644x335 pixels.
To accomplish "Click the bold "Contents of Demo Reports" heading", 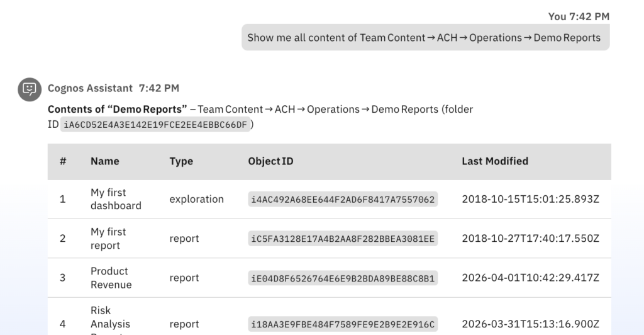I will click(x=118, y=109).
